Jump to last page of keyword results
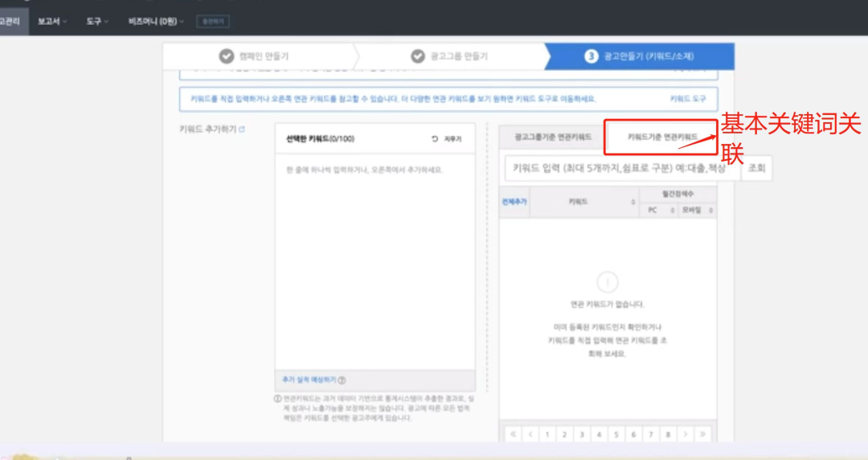 click(x=702, y=434)
